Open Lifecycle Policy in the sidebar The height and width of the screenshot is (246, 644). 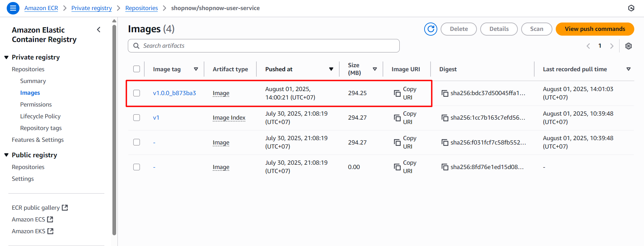[40, 116]
